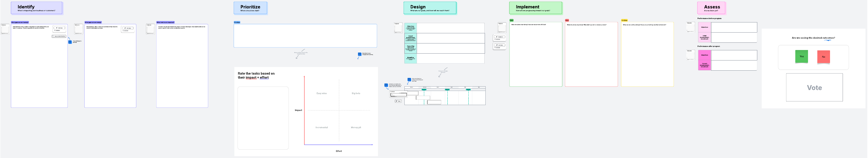The width and height of the screenshot is (868, 158).
Task: Select the sticky note stack left of Implement Start column
Action: point(502,28)
